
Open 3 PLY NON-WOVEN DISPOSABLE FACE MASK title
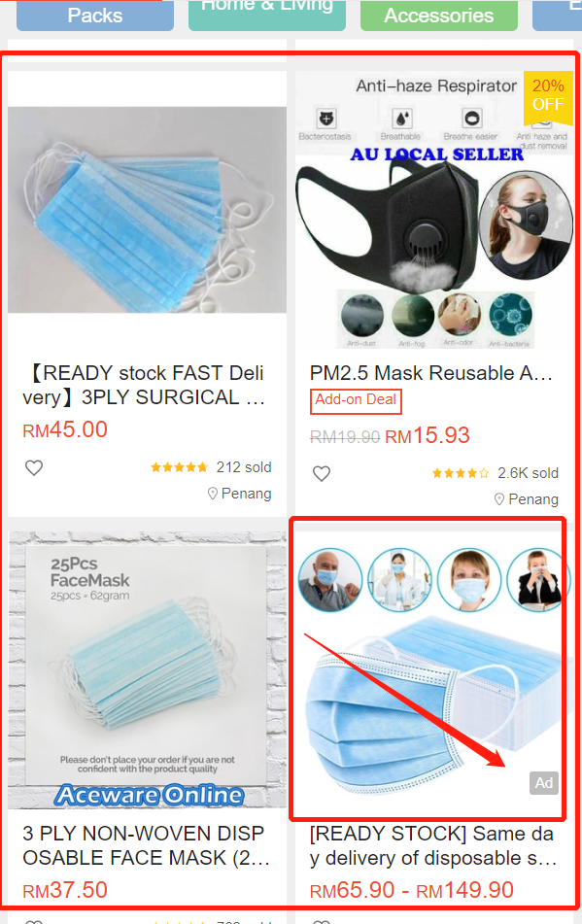pyautogui.click(x=147, y=845)
